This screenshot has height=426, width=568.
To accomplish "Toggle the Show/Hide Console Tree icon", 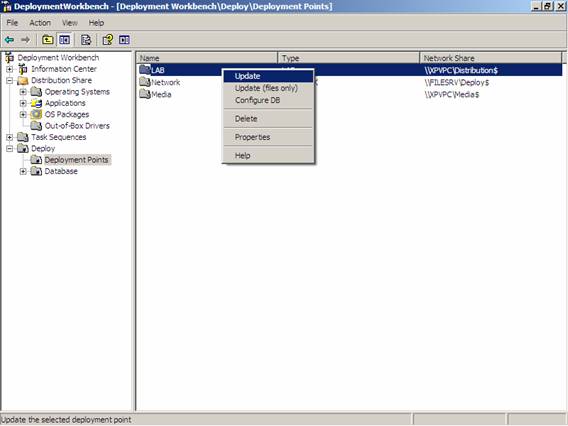I will click(65, 39).
